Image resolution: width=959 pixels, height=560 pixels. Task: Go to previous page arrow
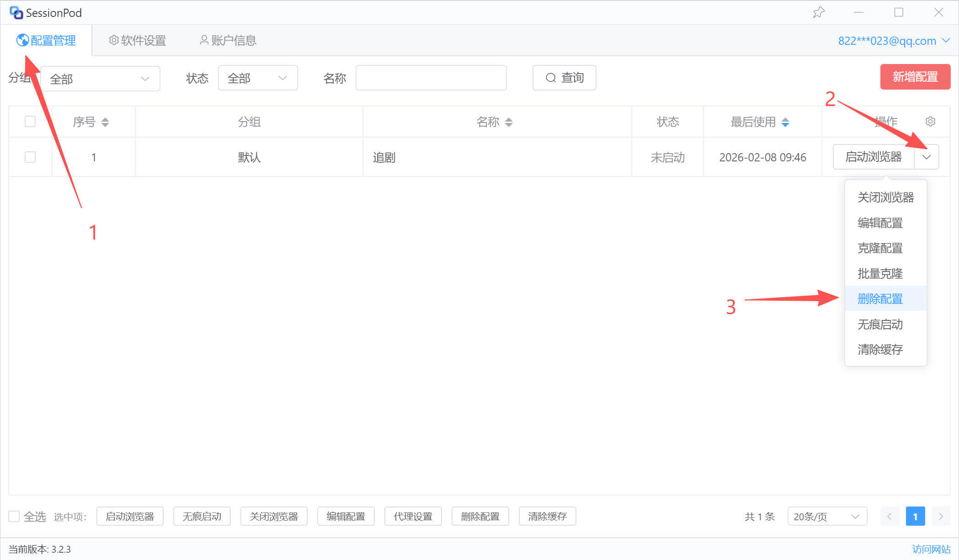[x=889, y=517]
